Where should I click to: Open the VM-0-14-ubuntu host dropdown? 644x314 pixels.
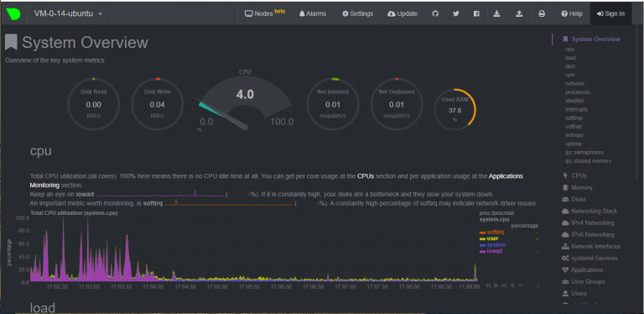(68, 13)
